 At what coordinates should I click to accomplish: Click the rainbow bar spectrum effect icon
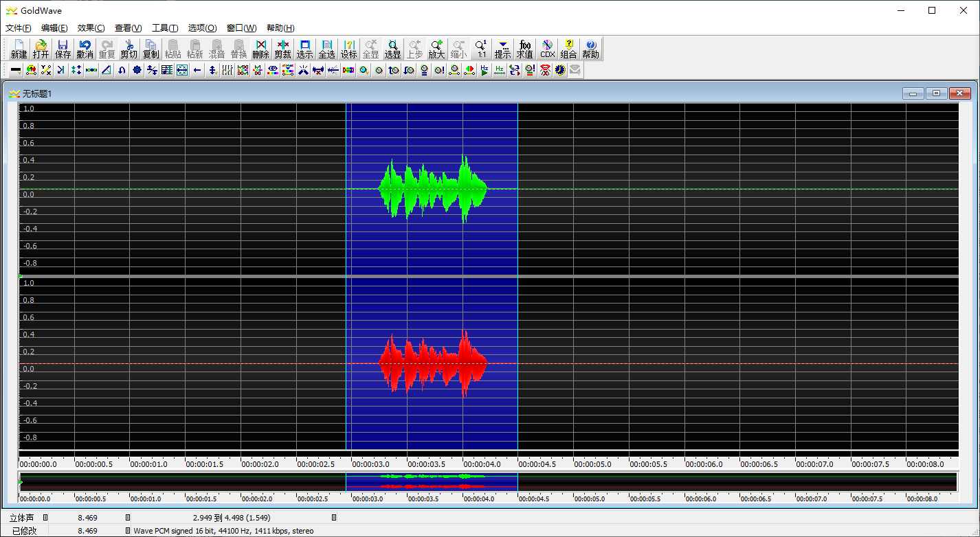pyautogui.click(x=348, y=70)
